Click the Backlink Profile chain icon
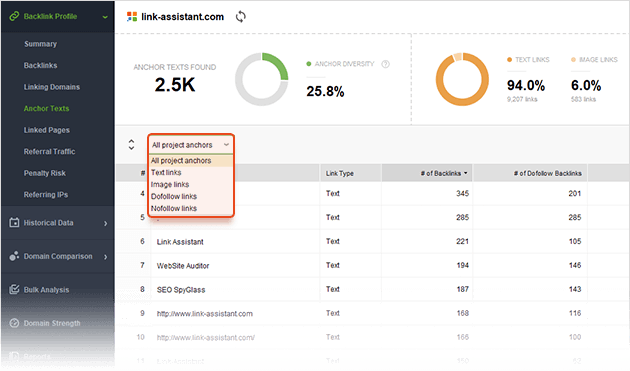 14,16
